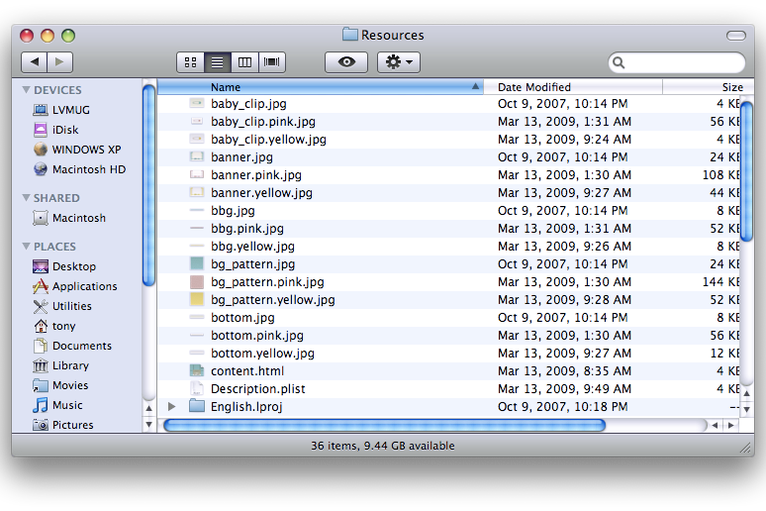The image size is (766, 511).
Task: Expand the English.lproj folder
Action: pos(172,407)
